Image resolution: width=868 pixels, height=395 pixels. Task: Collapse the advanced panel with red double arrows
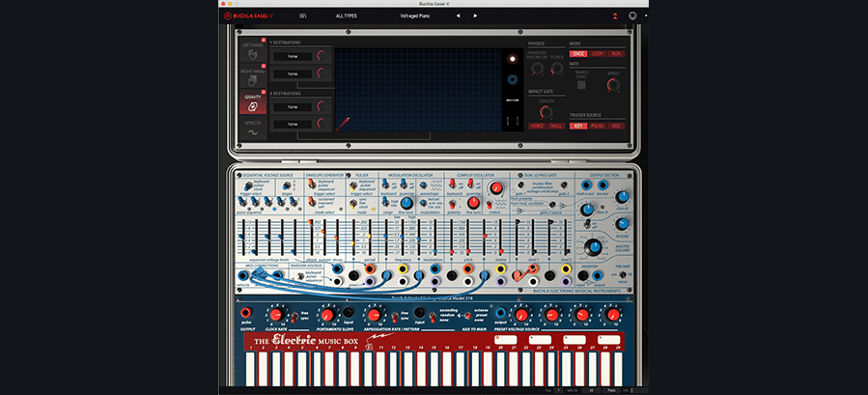point(614,15)
